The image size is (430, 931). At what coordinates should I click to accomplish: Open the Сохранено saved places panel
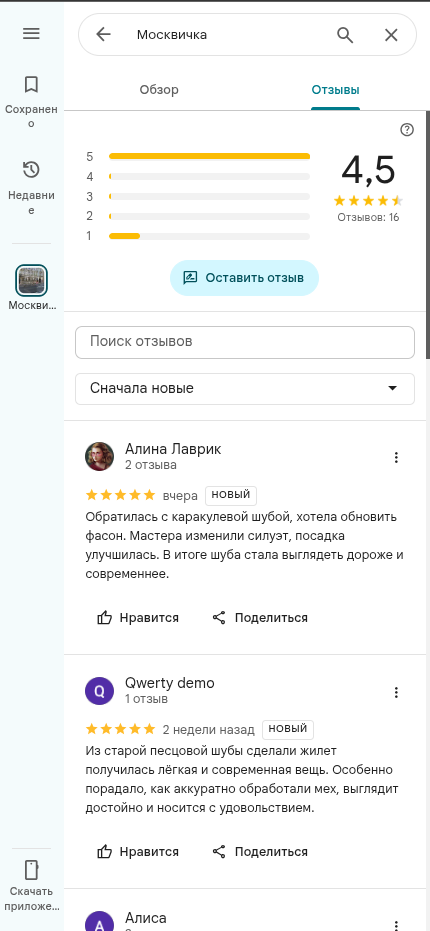(31, 102)
